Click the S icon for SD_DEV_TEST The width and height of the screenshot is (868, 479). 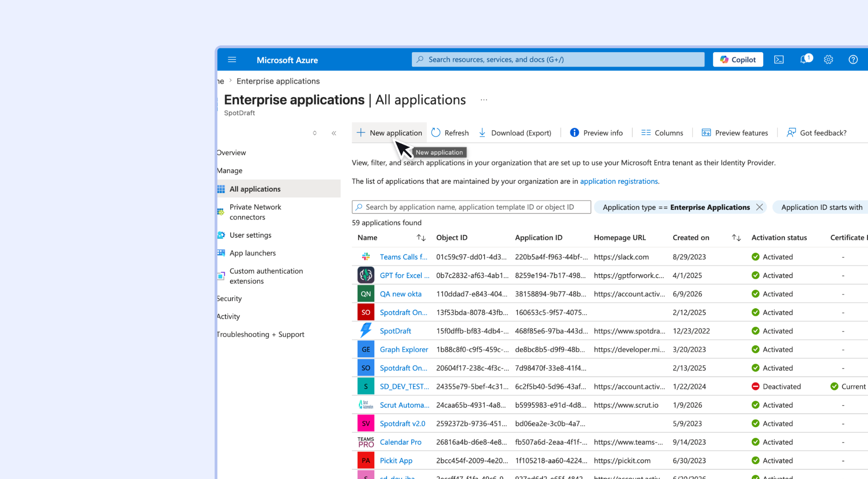tap(366, 386)
